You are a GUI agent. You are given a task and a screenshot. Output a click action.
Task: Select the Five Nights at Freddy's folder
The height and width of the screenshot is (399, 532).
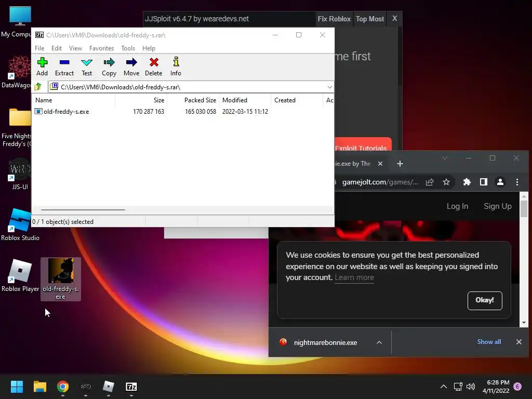pyautogui.click(x=16, y=128)
